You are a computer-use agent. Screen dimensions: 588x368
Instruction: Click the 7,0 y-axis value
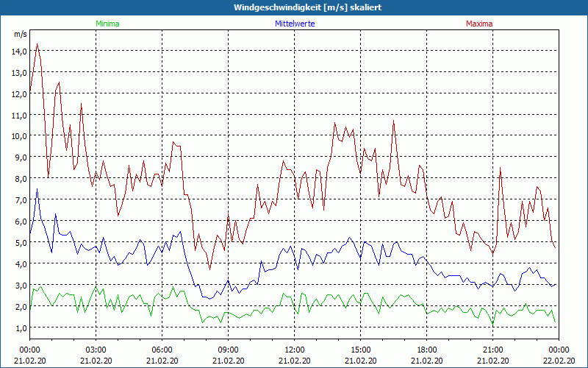pyautogui.click(x=21, y=200)
